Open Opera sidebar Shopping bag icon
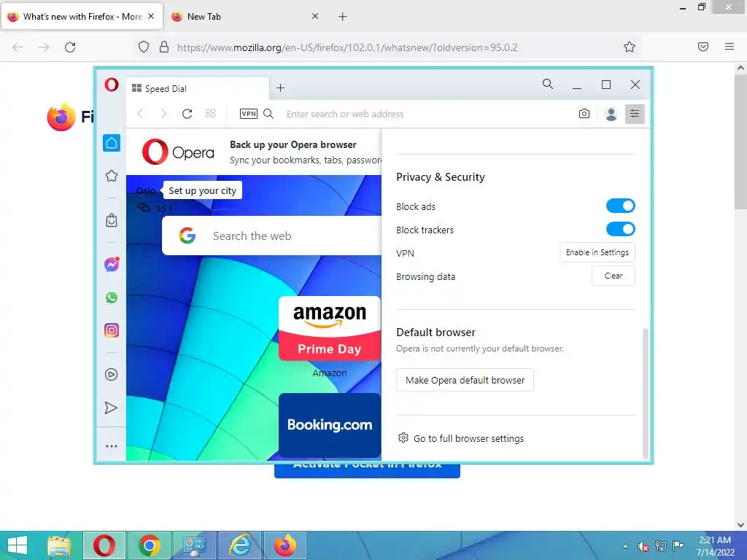 click(112, 220)
